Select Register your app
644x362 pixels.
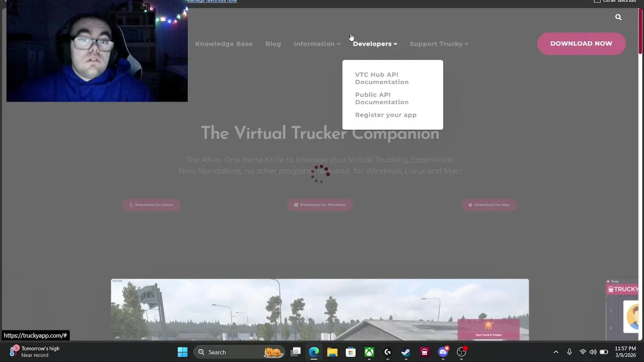tap(386, 115)
